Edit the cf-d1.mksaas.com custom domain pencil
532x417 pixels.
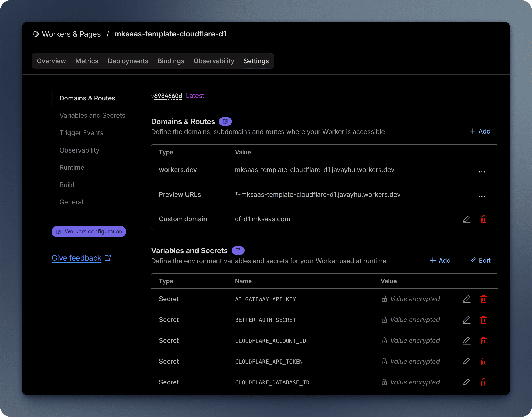click(x=467, y=219)
